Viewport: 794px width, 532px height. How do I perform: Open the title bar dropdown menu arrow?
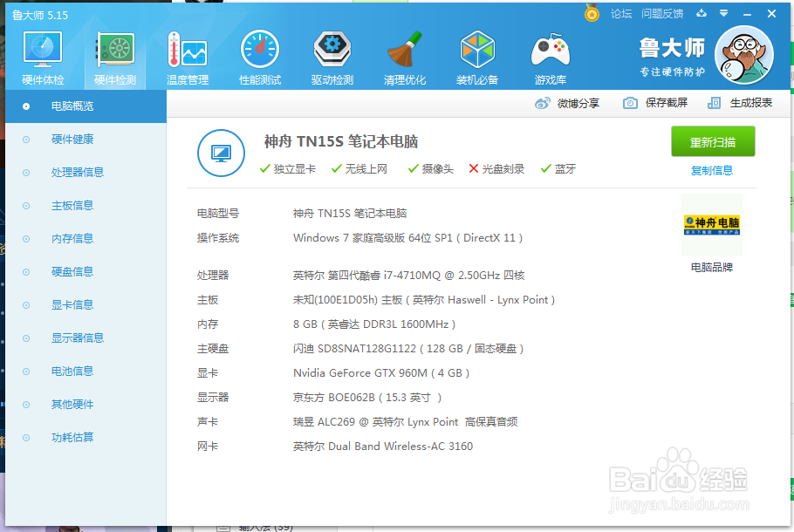point(723,14)
